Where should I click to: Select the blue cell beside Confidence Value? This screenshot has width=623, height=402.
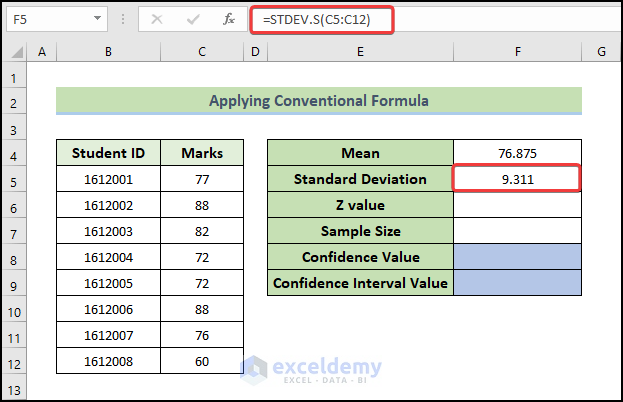[517, 257]
